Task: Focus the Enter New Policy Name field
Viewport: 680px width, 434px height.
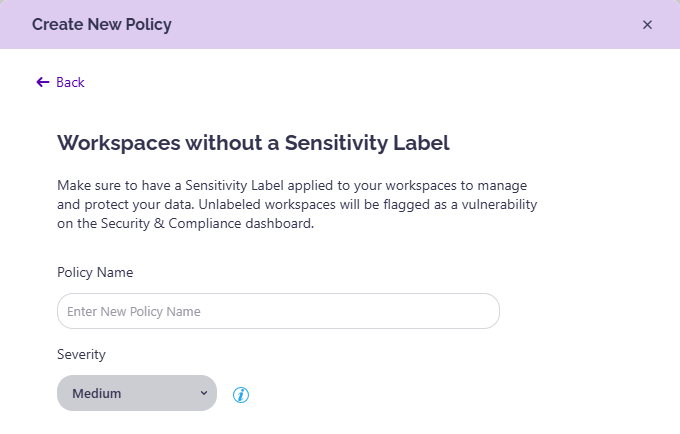Action: tap(278, 311)
